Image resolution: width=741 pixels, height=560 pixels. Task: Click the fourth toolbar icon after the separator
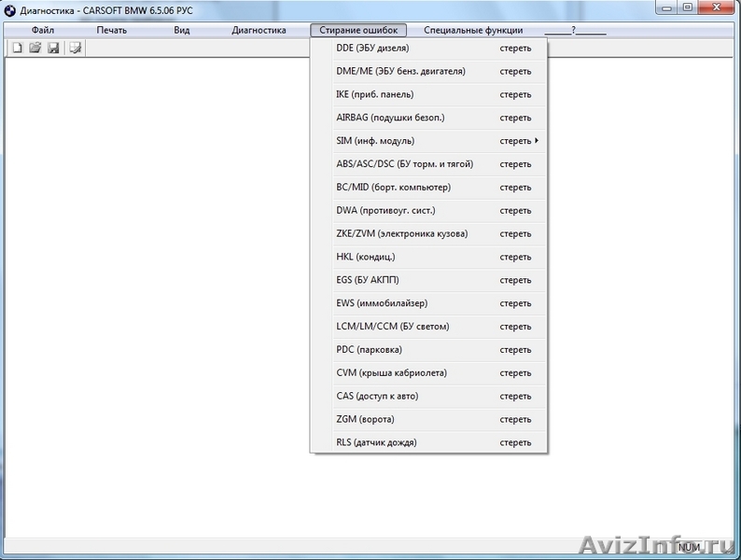(x=76, y=48)
